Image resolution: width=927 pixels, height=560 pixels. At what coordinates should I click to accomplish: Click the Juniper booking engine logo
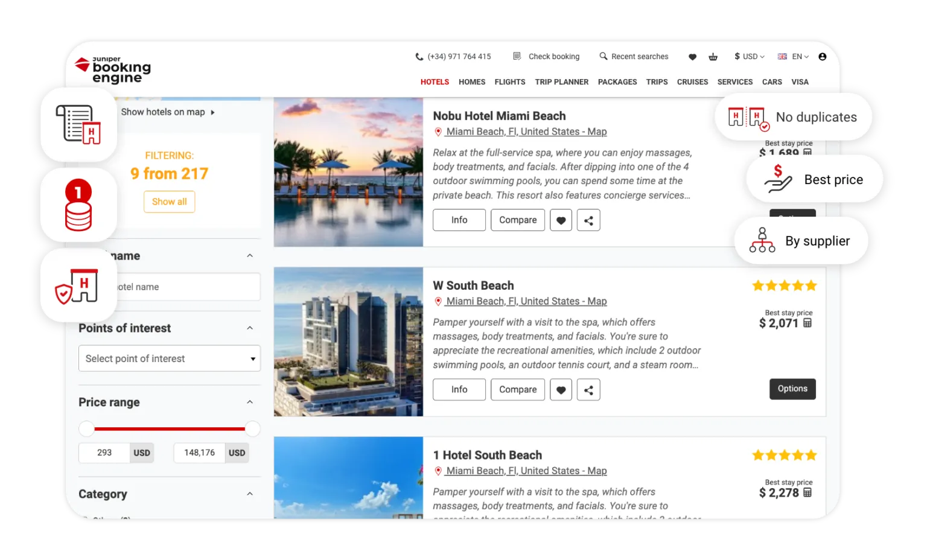tap(113, 69)
